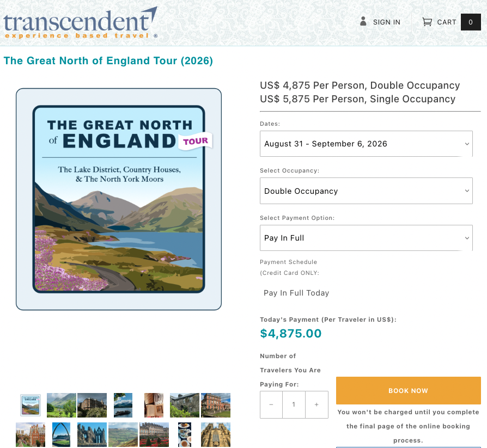This screenshot has width=487, height=448.
Task: Select the whalebone arch thumbnail
Action: (x=61, y=434)
